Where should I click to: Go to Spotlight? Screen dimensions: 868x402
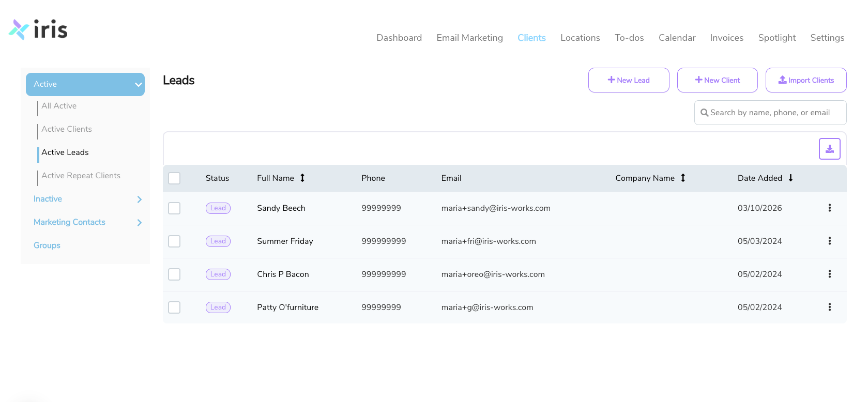click(x=776, y=38)
